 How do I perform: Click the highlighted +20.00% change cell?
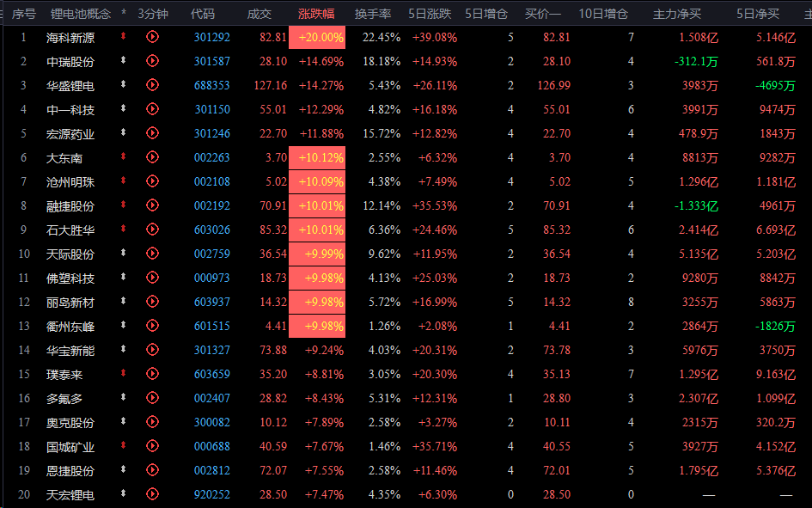321,37
